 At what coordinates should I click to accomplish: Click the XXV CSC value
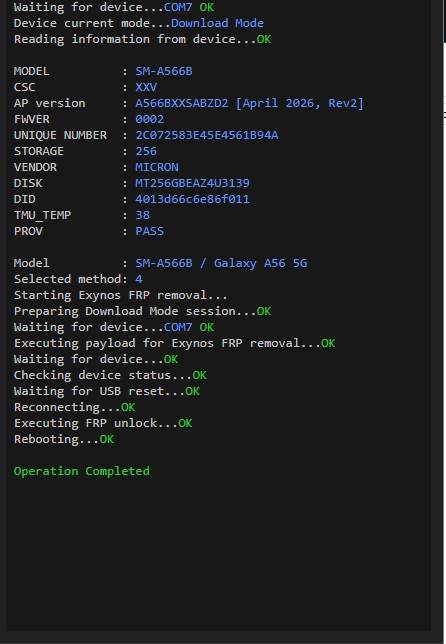pyautogui.click(x=146, y=87)
